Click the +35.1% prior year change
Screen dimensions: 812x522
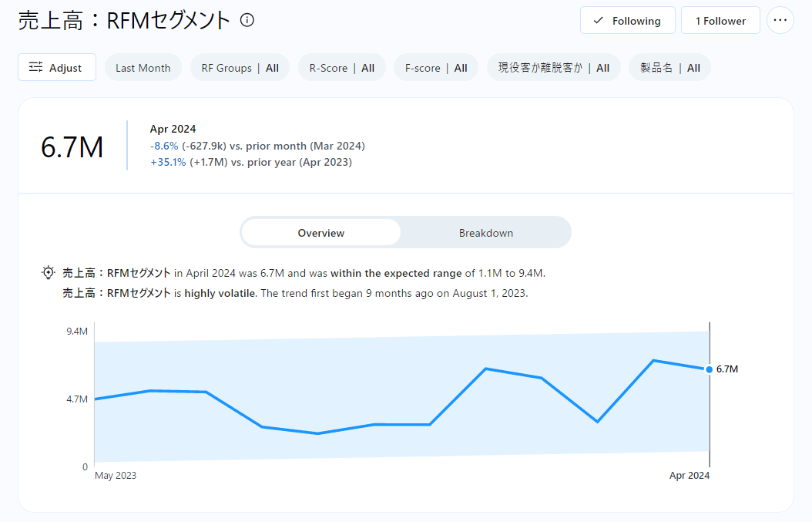click(x=167, y=162)
